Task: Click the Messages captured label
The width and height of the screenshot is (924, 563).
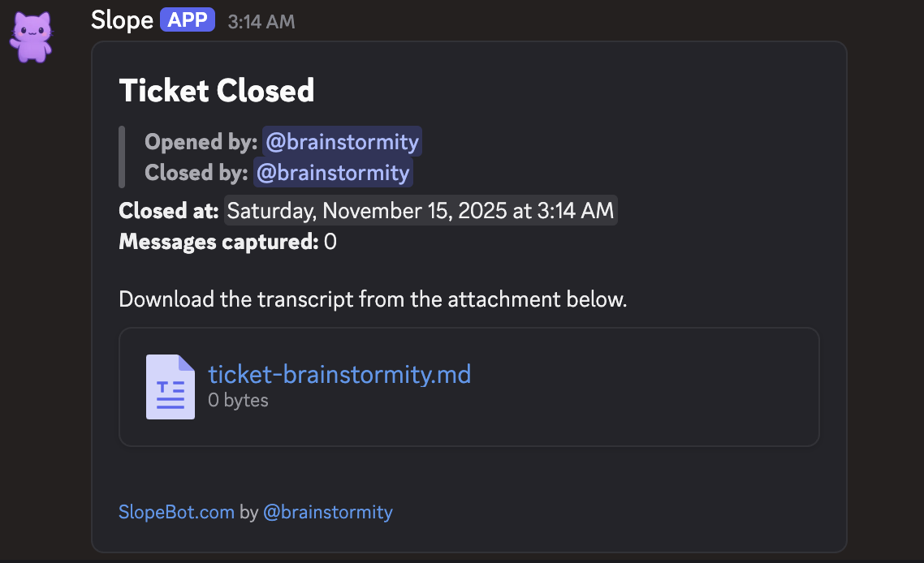Action: (218, 242)
